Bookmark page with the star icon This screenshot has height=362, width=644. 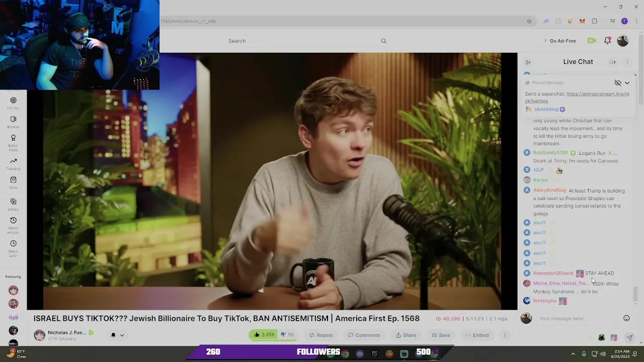529,21
